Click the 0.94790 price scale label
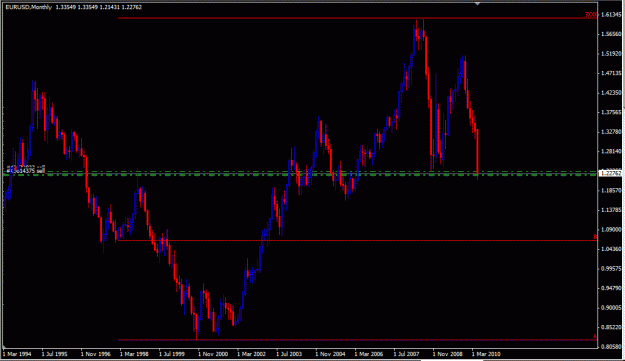Viewport: 625px width, 361px height. [611, 288]
